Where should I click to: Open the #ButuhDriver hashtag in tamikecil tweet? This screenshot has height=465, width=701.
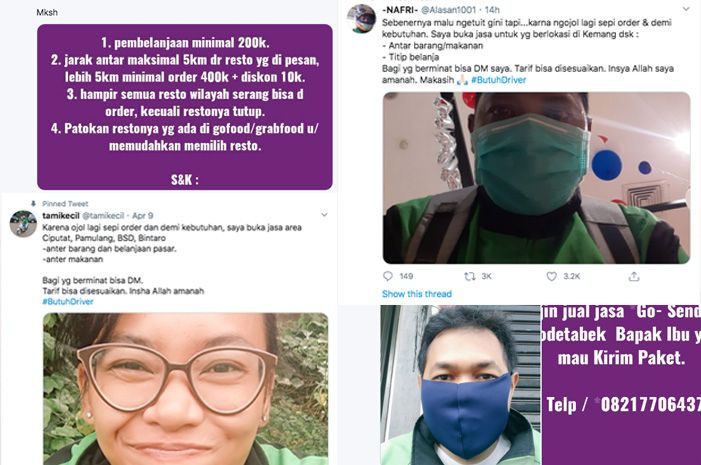(68, 301)
